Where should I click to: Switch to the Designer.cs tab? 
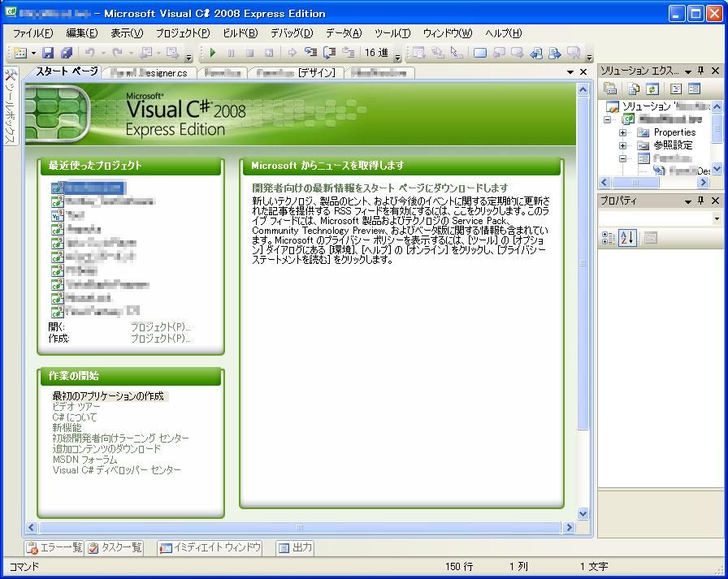(149, 73)
